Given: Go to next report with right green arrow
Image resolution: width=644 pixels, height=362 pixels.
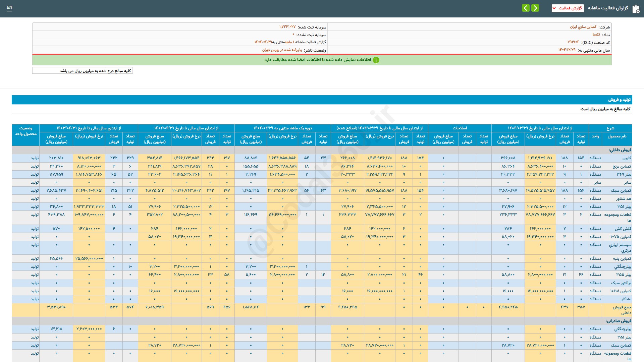Looking at the screenshot, I should tap(535, 8).
